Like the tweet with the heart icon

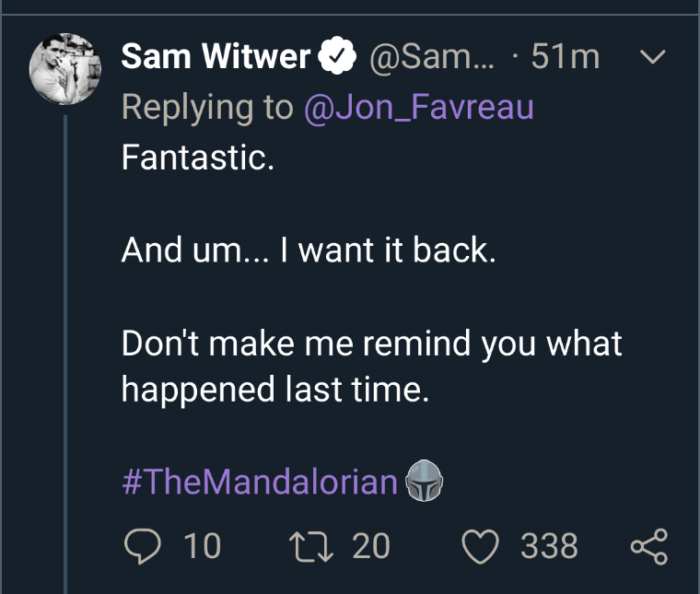point(480,546)
